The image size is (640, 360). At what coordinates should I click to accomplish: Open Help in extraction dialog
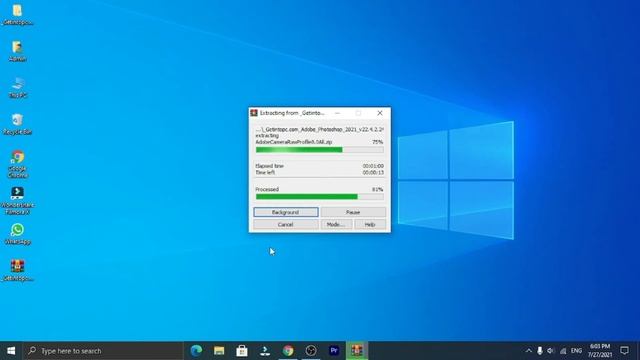tap(370, 224)
